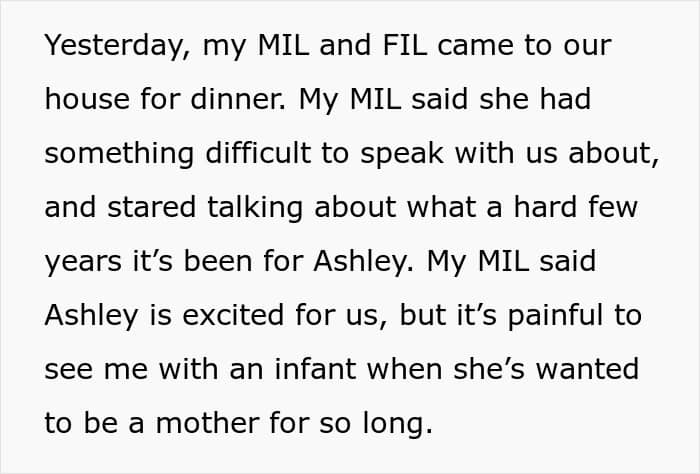Click "Ashley." in the fifth line
Screen dimensions: 700x474
[x=363, y=262]
